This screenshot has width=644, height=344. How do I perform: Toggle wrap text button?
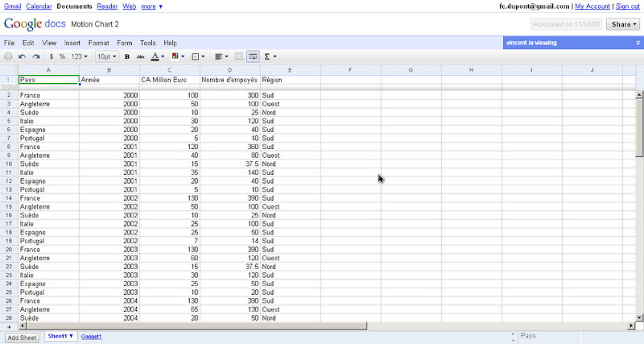(x=253, y=56)
